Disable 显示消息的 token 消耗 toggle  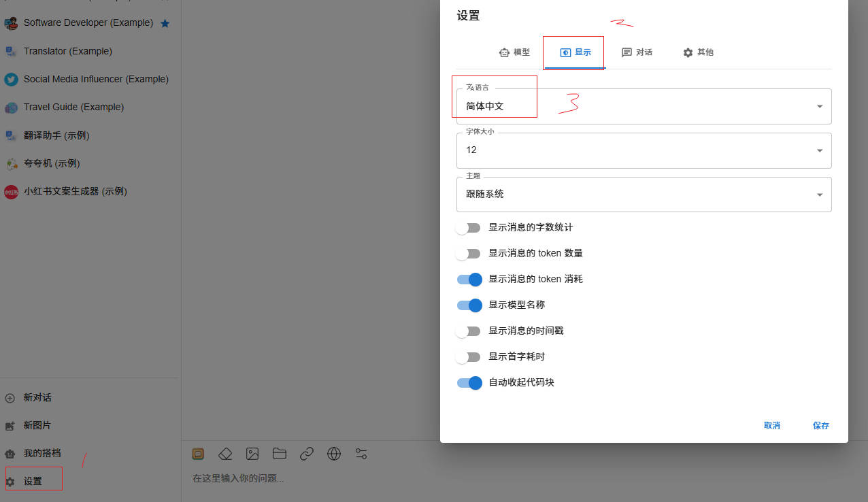469,279
